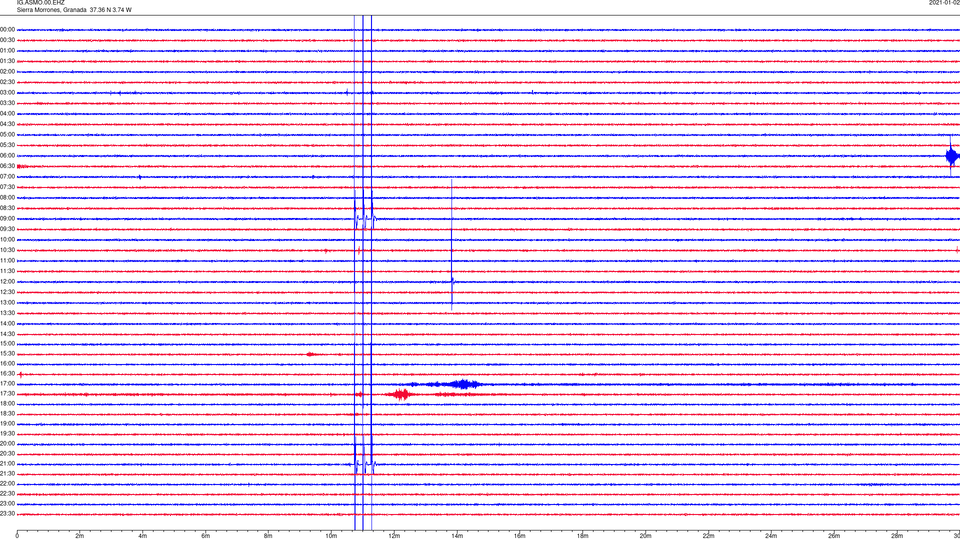Viewport: 960px width, 540px height.
Task: Click the 24m axis tick label
Action: (771, 536)
